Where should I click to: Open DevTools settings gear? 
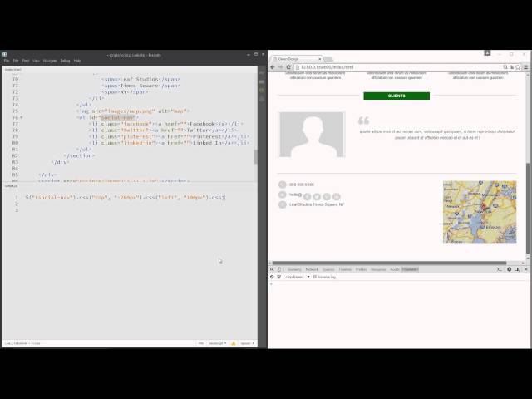coord(510,269)
